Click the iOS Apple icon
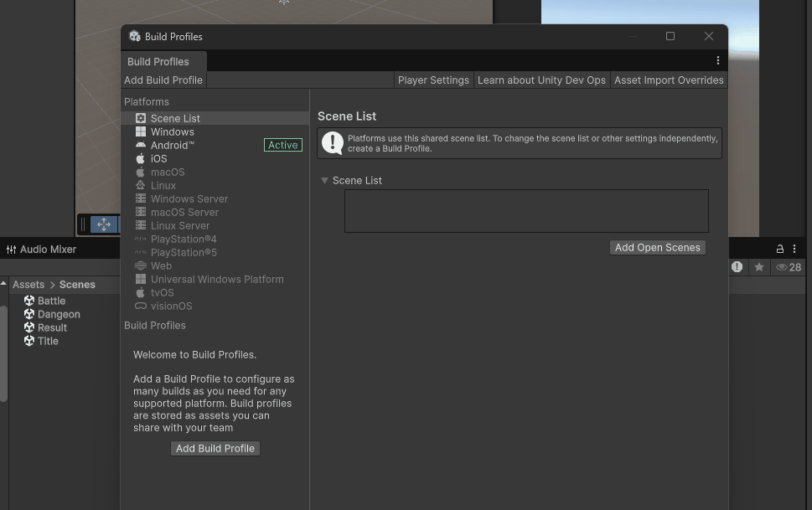Viewport: 812px width, 510px height. [x=141, y=159]
